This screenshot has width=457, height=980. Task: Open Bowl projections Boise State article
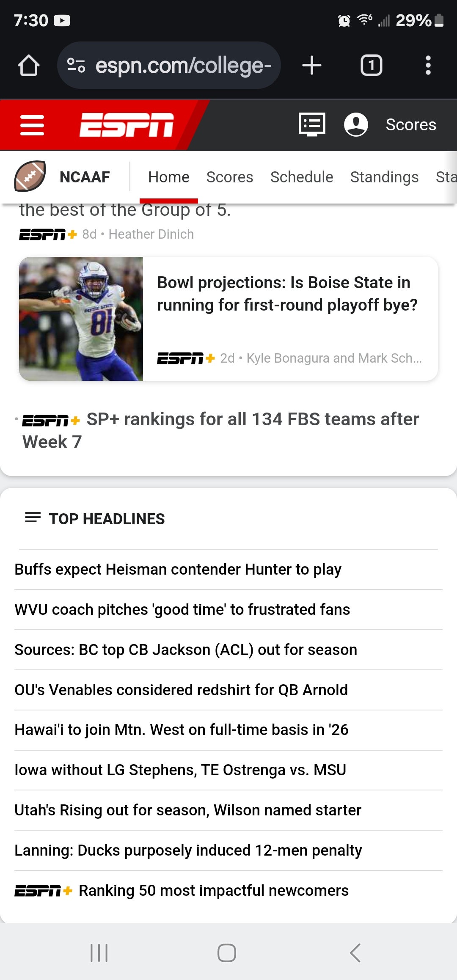(x=287, y=294)
